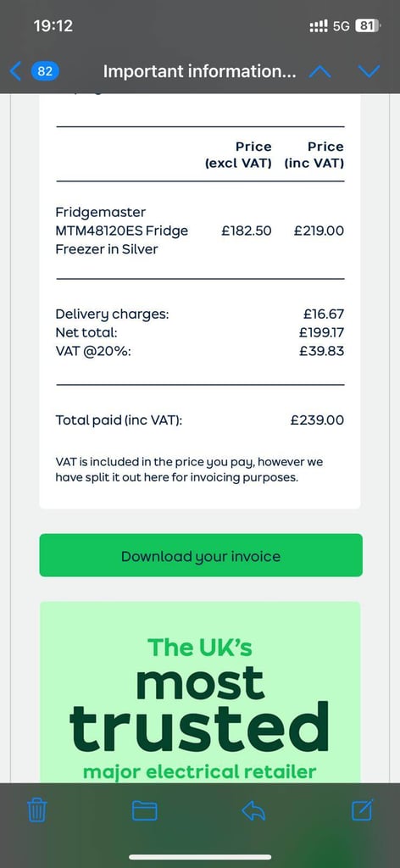This screenshot has height=868, width=400.
Task: Tap the 19:12 clock in status bar
Action: (x=53, y=25)
